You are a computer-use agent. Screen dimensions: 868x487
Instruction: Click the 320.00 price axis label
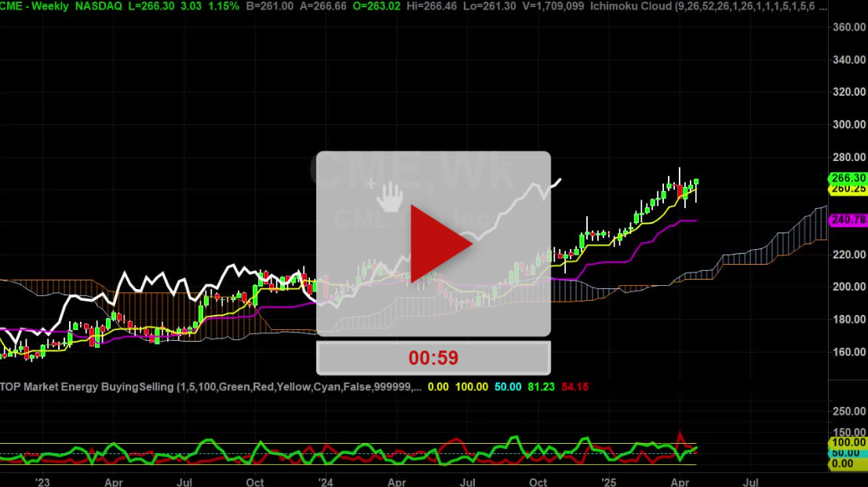tap(849, 92)
